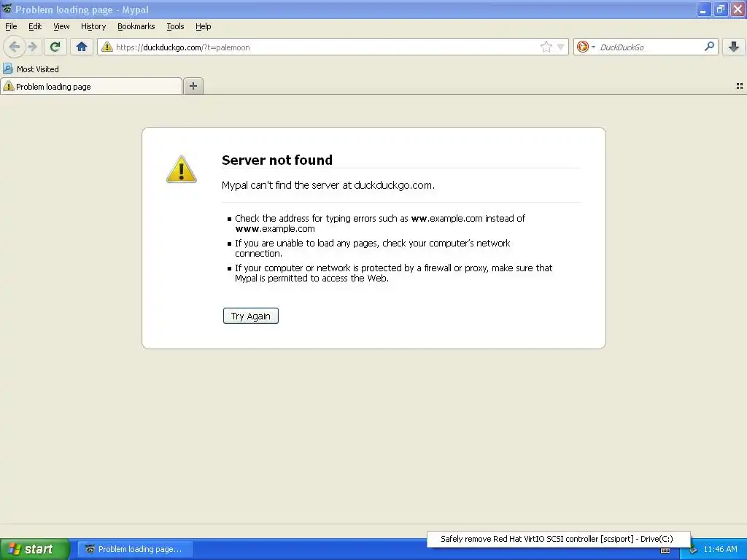Open the Downloads arrow button
The width and height of the screenshot is (747, 560).
click(x=734, y=47)
